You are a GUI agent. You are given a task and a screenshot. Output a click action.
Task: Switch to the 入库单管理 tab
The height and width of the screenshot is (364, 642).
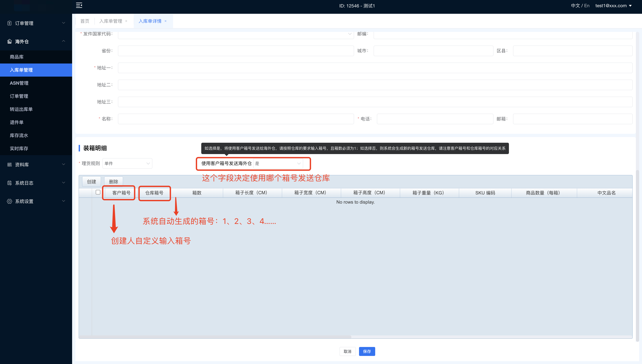(111, 21)
